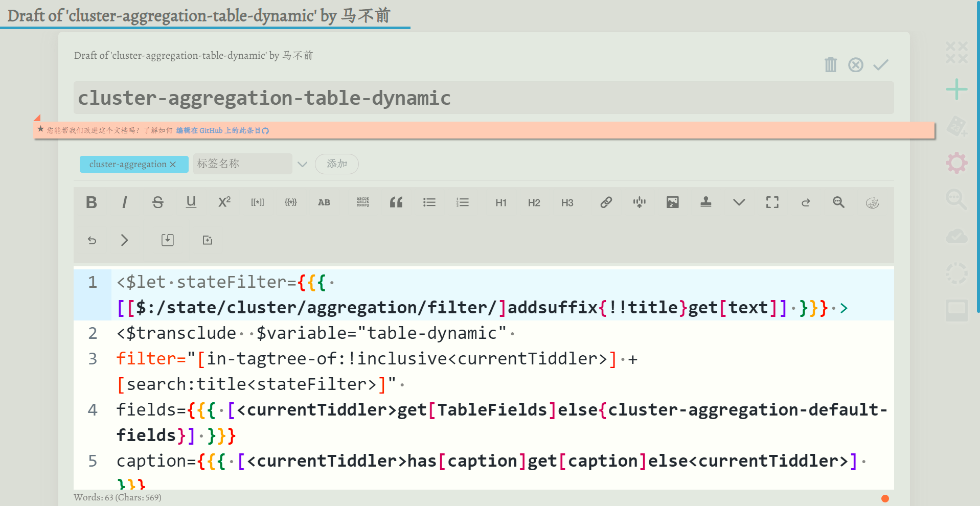Click the cloud save status icon

956,236
